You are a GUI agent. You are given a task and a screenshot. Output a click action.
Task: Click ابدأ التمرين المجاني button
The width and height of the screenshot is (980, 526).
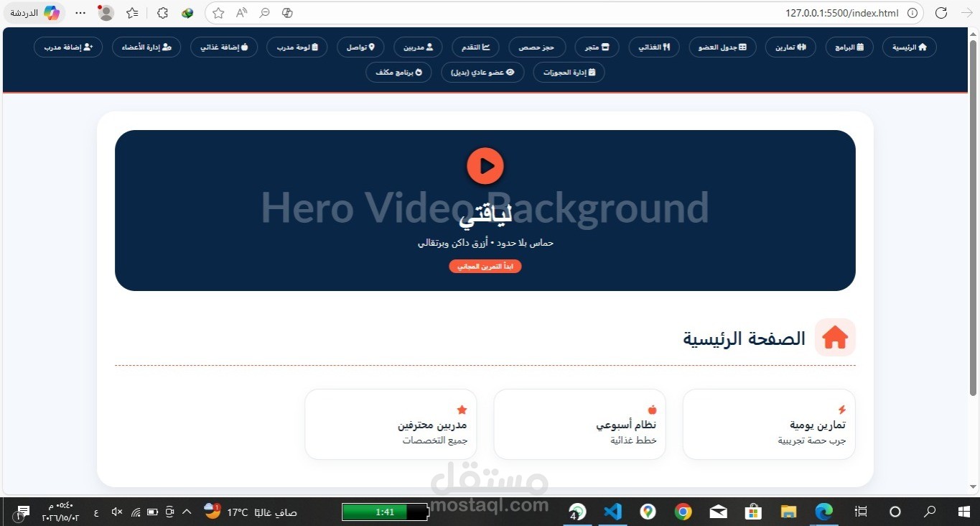485,266
